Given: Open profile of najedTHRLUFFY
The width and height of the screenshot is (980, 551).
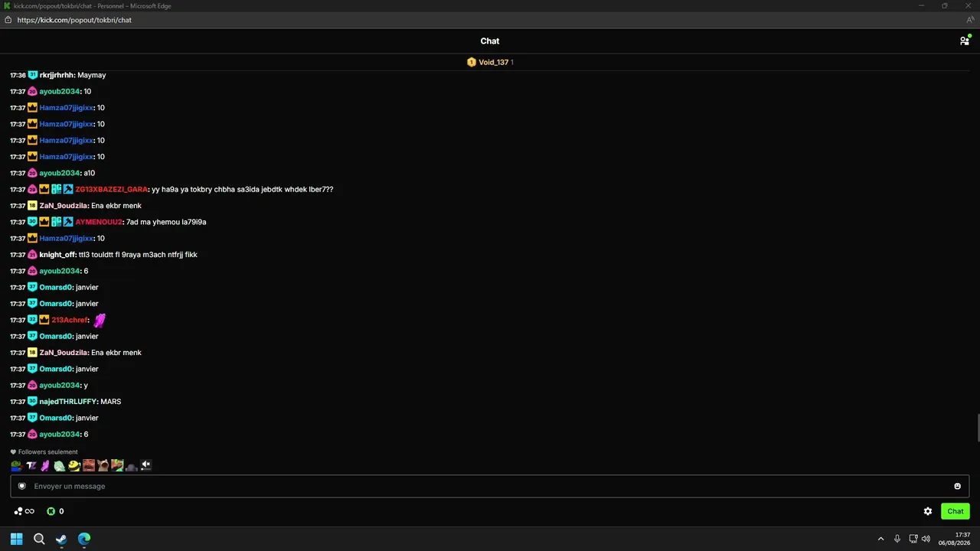Looking at the screenshot, I should [x=68, y=402].
